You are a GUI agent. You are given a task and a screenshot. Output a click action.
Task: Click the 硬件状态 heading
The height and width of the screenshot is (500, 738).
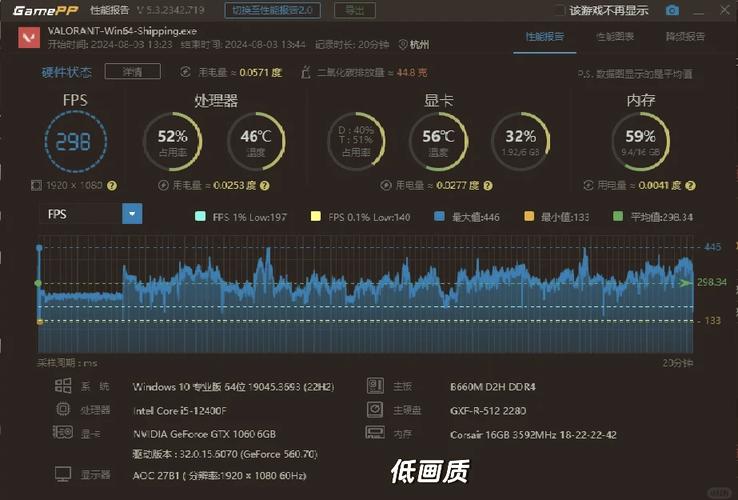[67, 72]
